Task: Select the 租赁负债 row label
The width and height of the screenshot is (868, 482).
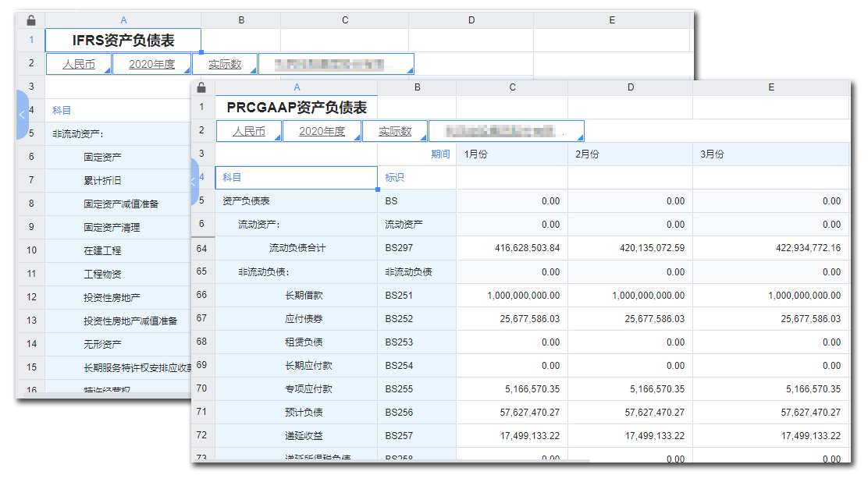Action: (x=296, y=342)
